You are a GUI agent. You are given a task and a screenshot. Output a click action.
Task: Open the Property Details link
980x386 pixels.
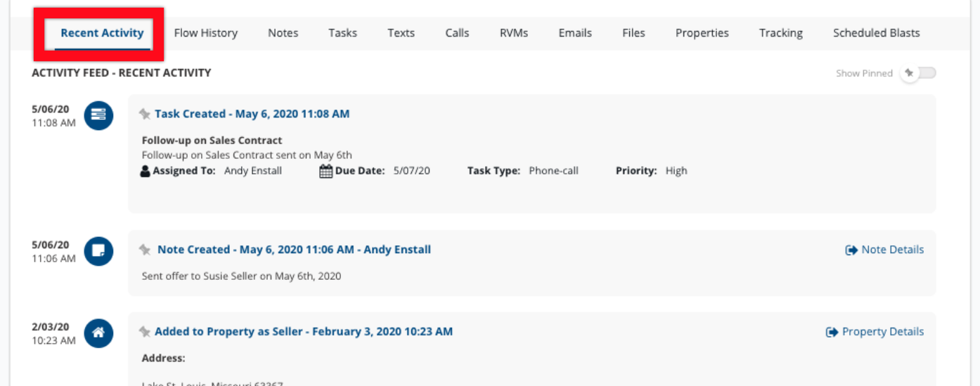click(x=883, y=332)
